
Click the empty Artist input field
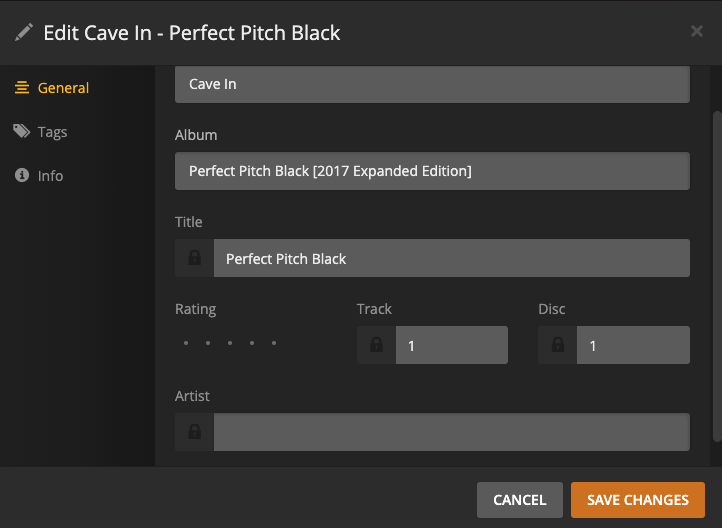451,433
